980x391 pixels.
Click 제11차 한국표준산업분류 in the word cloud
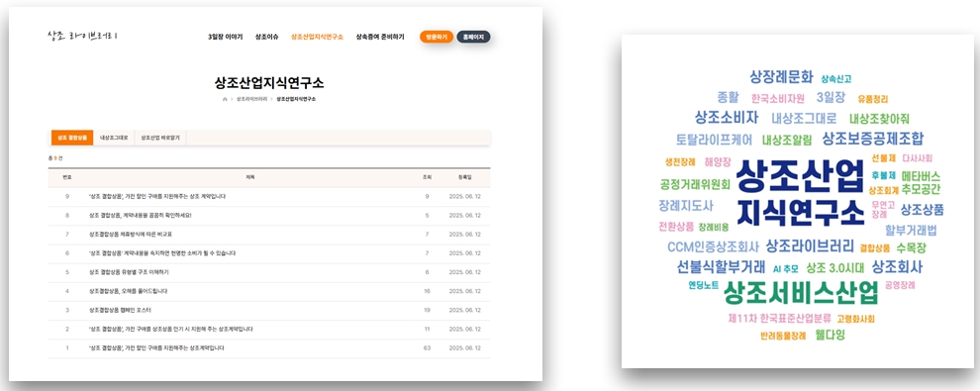[779, 319]
